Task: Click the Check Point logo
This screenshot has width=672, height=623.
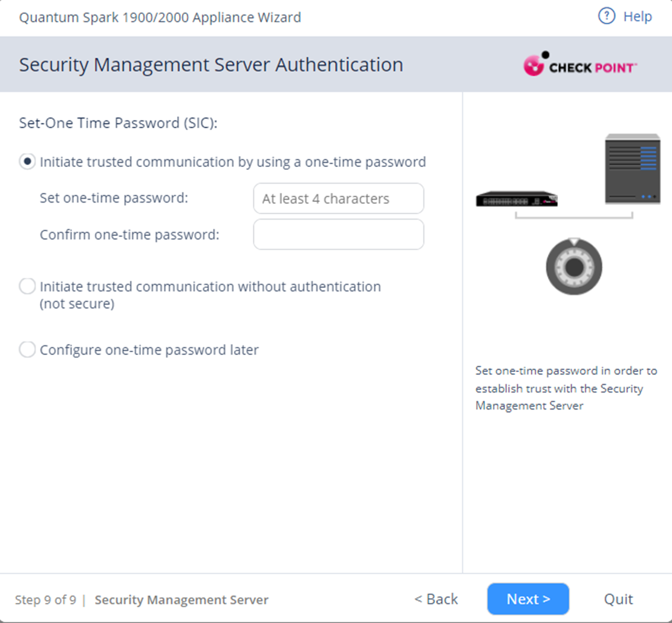Action: coord(580,64)
